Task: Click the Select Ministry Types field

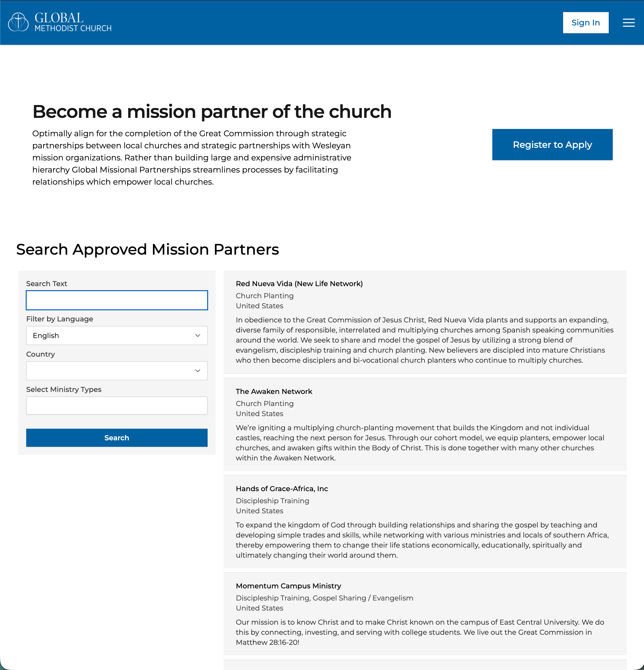Action: (117, 406)
